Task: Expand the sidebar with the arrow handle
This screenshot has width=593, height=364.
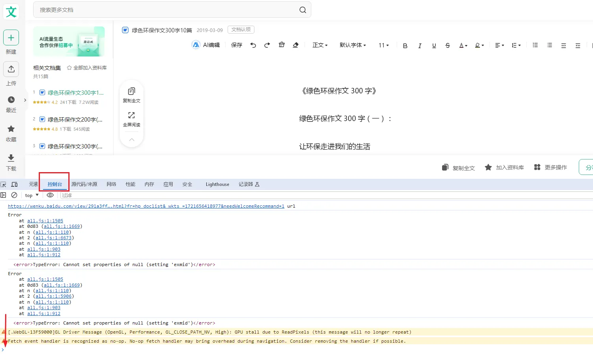Action: coord(25,100)
